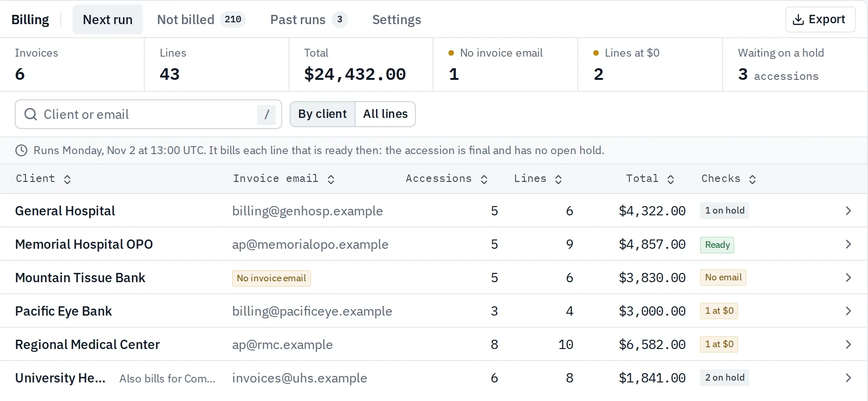Viewport: 868px width, 401px height.
Task: Sort by Accessions column arrows
Action: click(x=484, y=179)
